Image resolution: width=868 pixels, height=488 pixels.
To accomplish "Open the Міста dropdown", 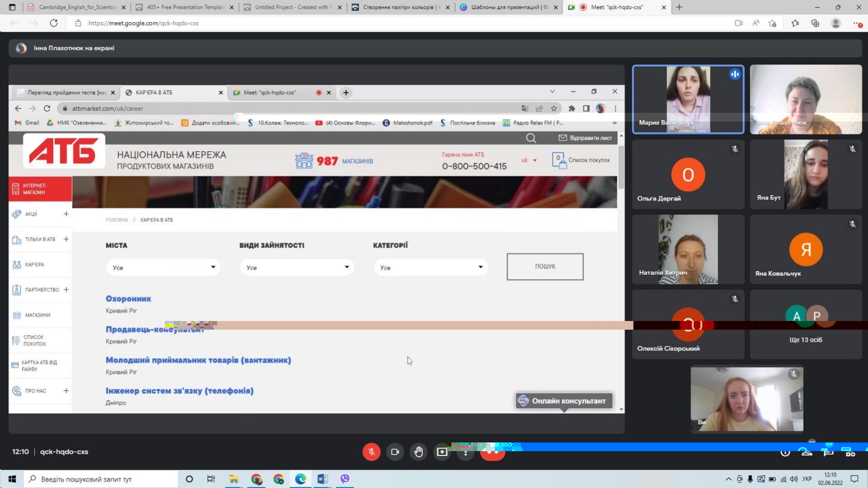I will (x=163, y=267).
